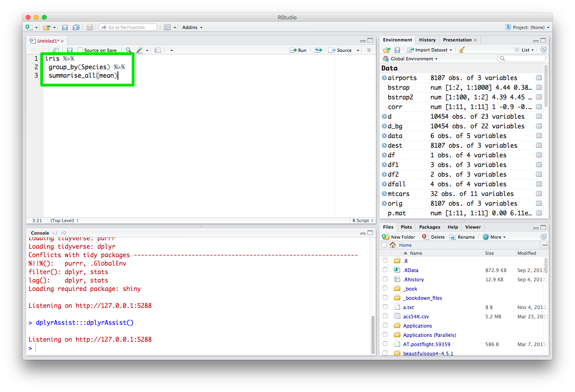Viewport: 575px width, 392px height.
Task: Click the Open File folder icon in main toolbar
Action: click(x=47, y=27)
